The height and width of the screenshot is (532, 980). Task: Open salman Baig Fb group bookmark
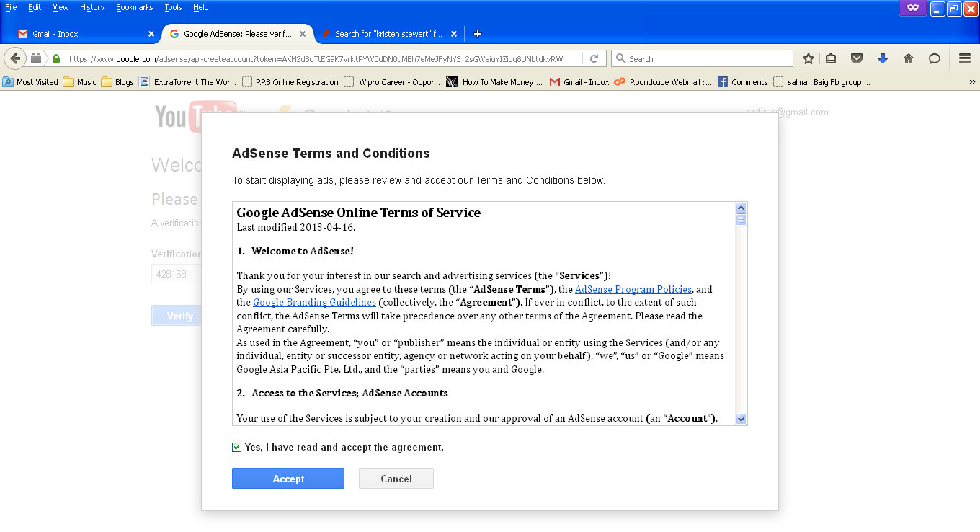(821, 82)
